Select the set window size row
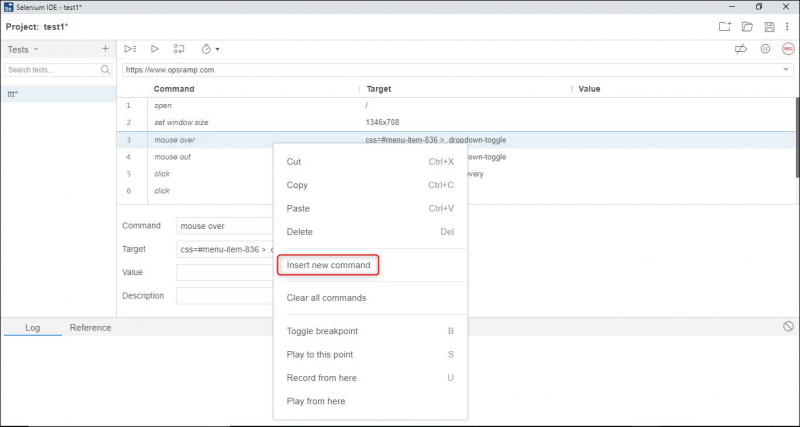 (456, 122)
